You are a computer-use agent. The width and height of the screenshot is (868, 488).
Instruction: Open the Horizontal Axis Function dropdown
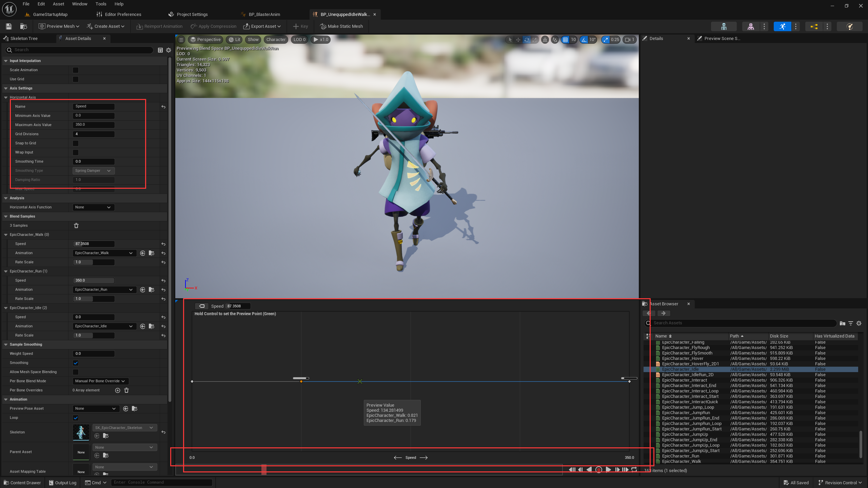pyautogui.click(x=93, y=207)
